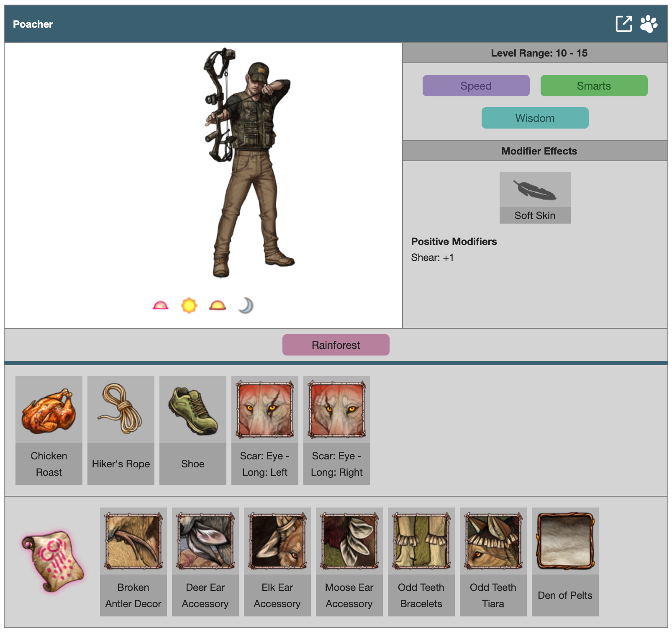Select the daytime sun icon

189,306
